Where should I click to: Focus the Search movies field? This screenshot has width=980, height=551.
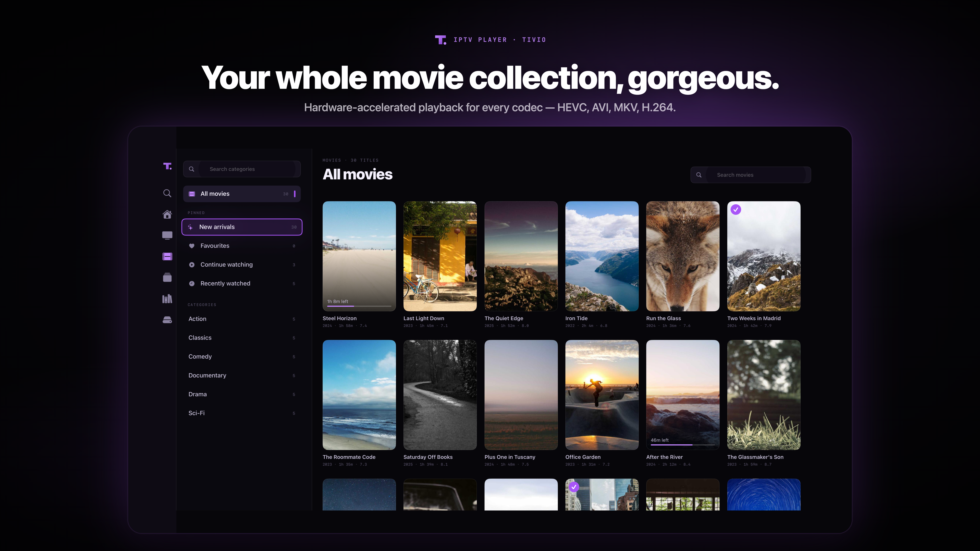coord(751,175)
